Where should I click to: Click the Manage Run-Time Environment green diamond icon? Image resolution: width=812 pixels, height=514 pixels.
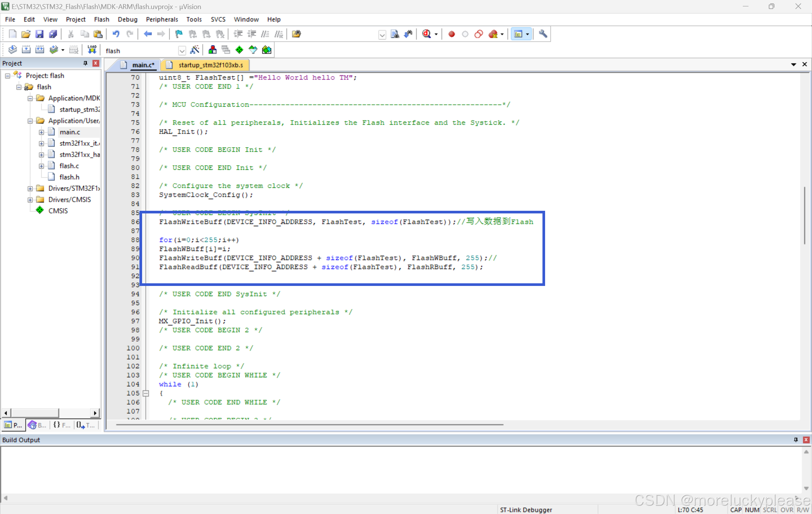pyautogui.click(x=239, y=50)
